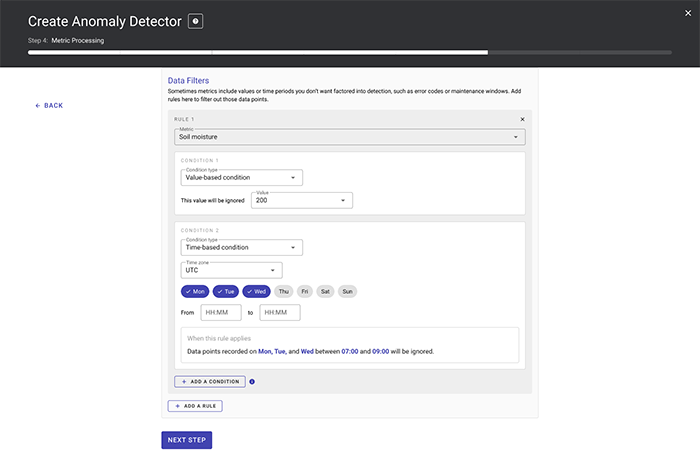Deselect the Mon day chip
700x454 pixels.
point(195,292)
